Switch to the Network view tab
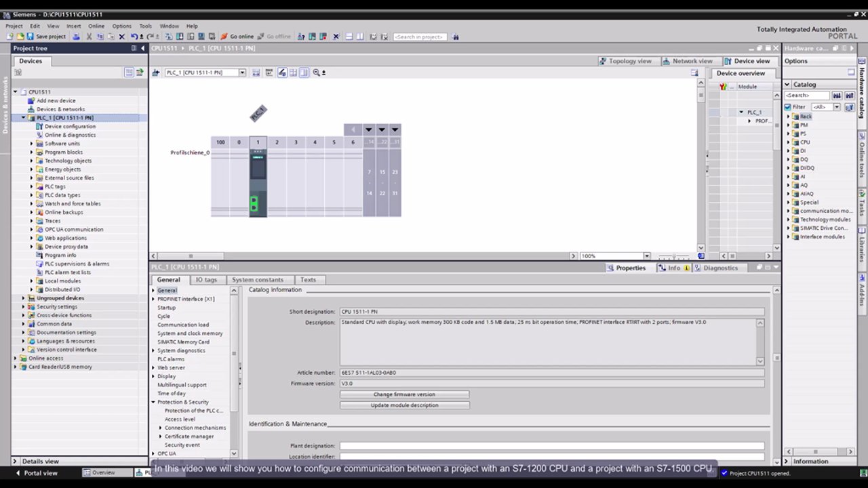This screenshot has width=868, height=488. click(x=688, y=61)
